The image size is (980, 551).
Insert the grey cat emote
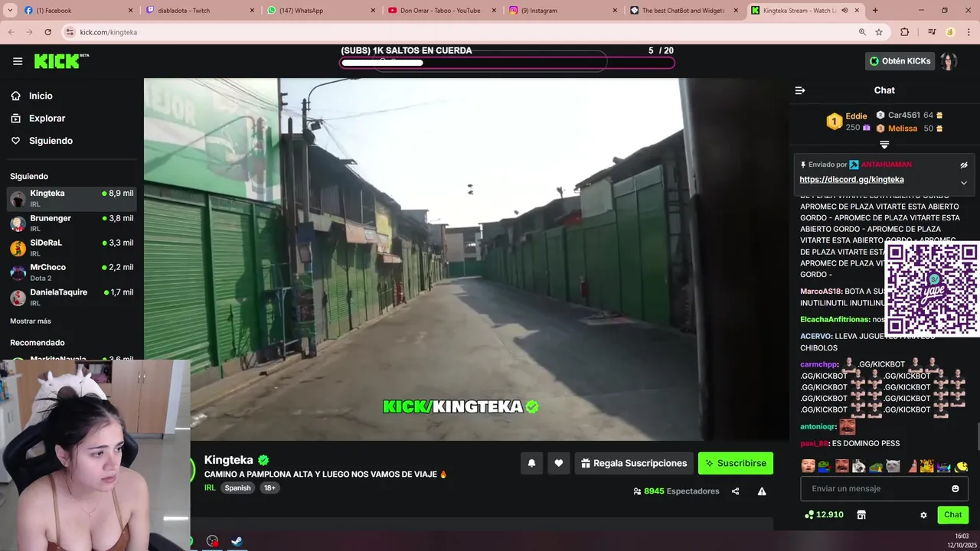[x=893, y=466]
